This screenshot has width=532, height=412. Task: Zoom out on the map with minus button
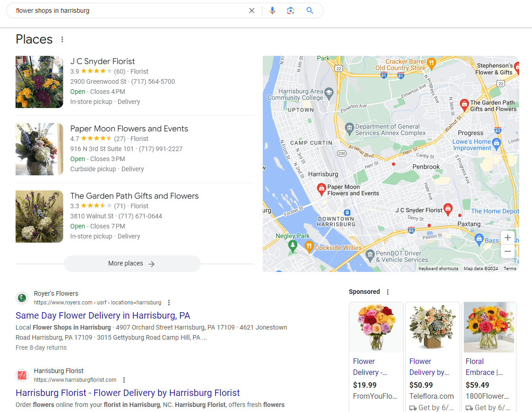click(x=508, y=251)
